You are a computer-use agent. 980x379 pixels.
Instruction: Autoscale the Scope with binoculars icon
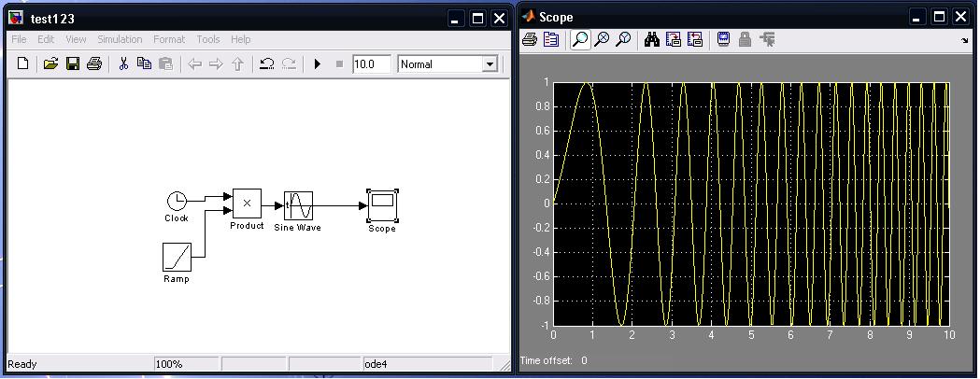point(652,40)
